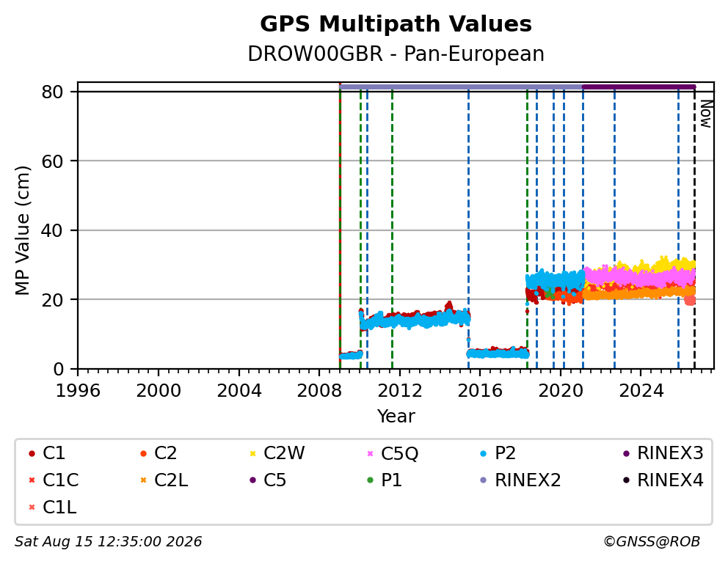Click the MP Value (cm) axis label
Screen dimensions: 728x564
click(22, 230)
